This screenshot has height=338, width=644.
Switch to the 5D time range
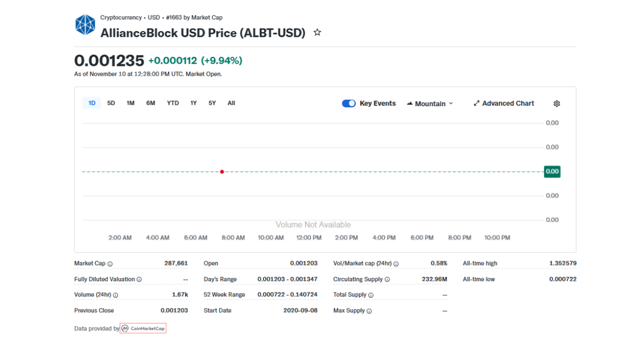click(111, 102)
